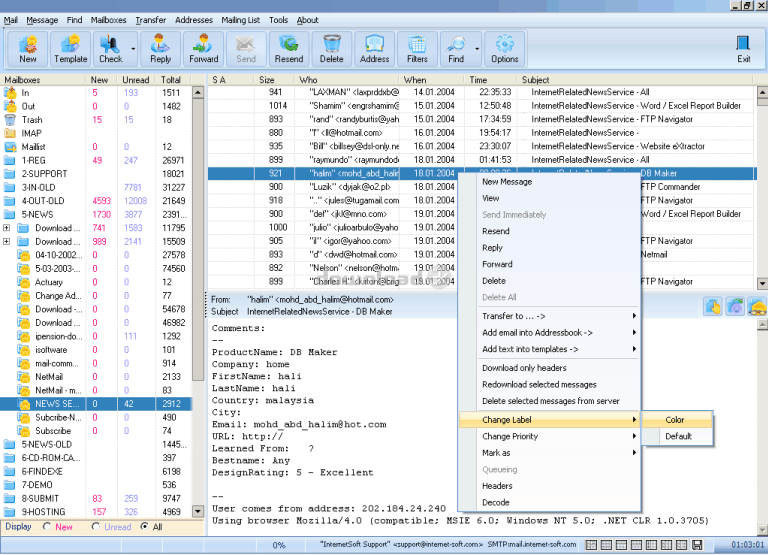
Task: Expand the first Download folder tree node
Action: (x=8, y=228)
